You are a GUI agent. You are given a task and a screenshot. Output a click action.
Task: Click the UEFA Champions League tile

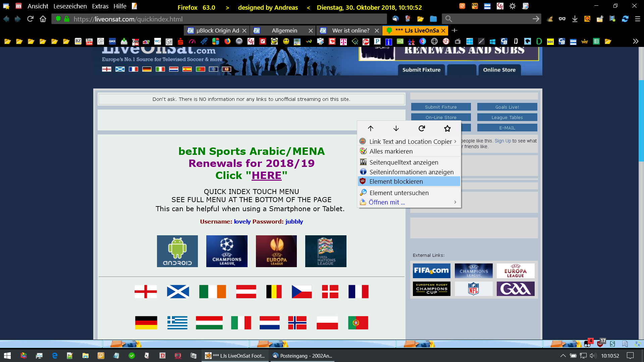point(227,251)
